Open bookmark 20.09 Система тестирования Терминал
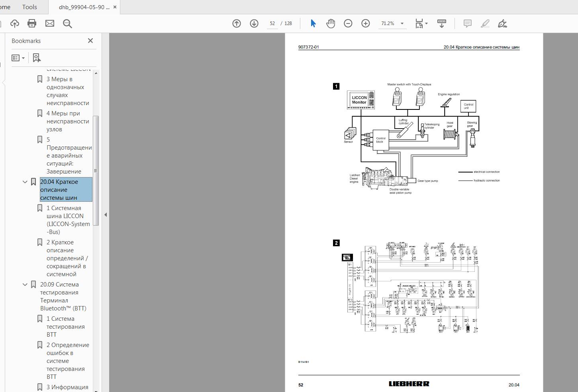This screenshot has height=392, width=578. coord(63,296)
